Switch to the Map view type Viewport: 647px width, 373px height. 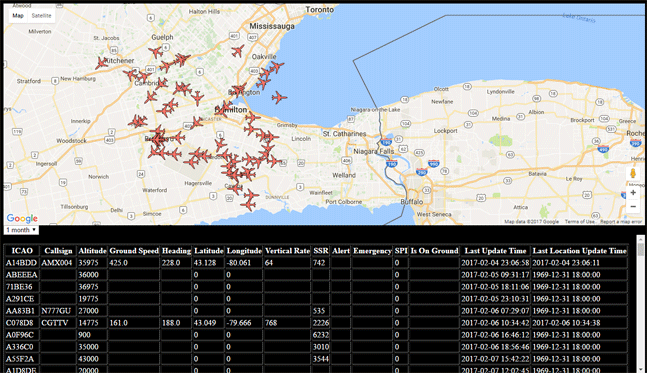18,16
